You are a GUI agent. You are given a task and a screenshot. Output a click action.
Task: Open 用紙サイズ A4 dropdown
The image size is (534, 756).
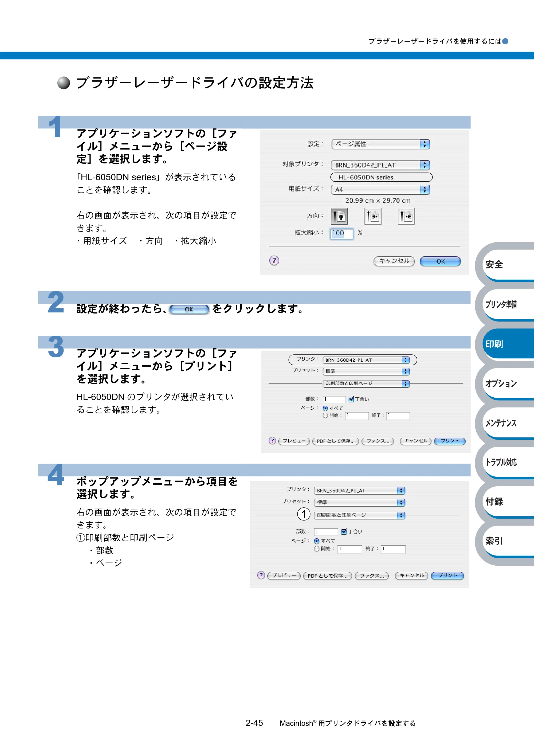381,190
